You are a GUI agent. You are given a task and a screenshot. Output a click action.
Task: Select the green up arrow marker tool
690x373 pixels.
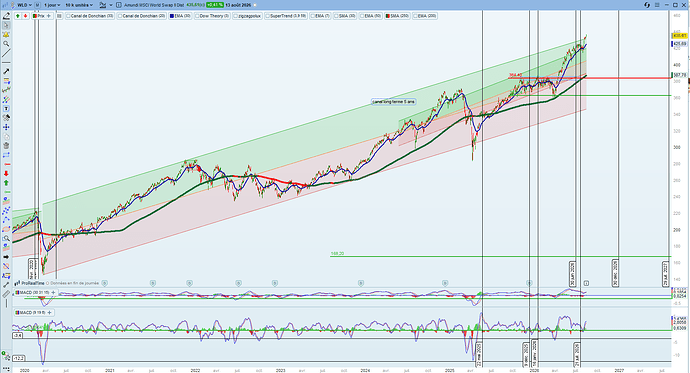[6, 183]
